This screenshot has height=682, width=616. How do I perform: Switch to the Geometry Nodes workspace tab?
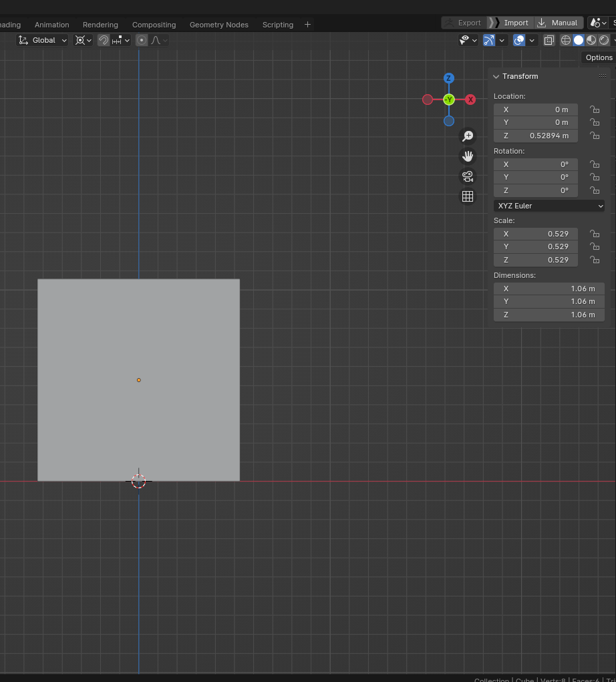pyautogui.click(x=218, y=25)
